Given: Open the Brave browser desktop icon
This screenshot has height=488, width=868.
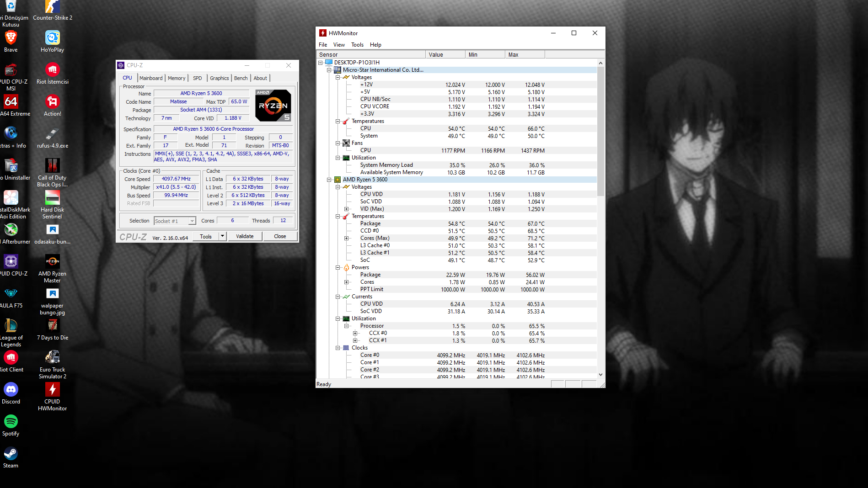Looking at the screenshot, I should coord(11,41).
